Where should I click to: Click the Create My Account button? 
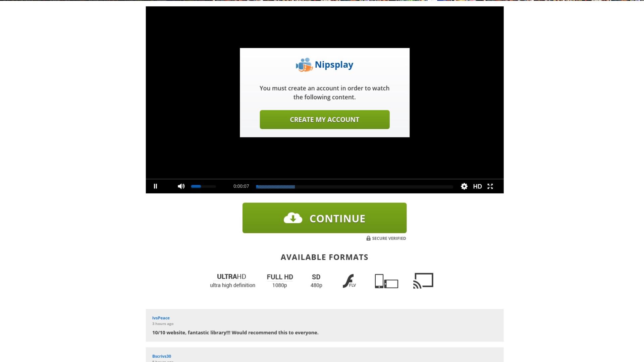click(325, 120)
